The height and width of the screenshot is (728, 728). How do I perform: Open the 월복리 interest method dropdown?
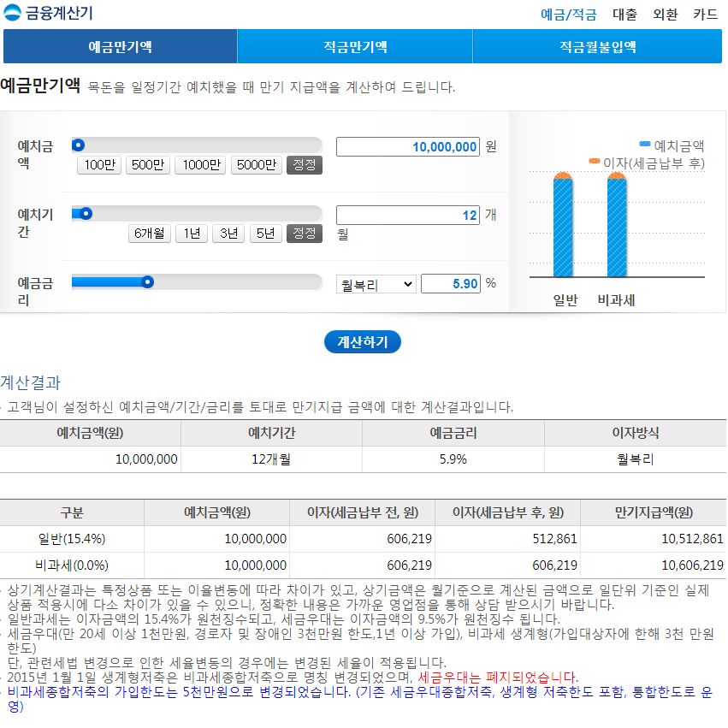(376, 284)
